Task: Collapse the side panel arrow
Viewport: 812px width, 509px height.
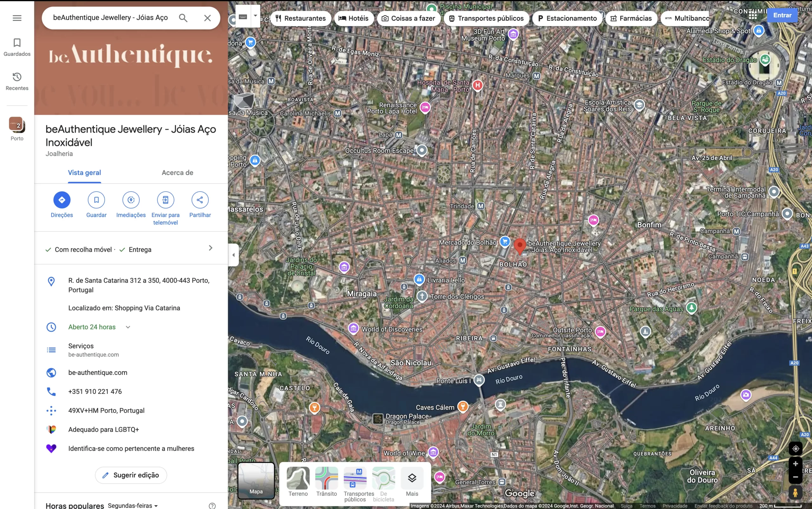Action: pos(233,255)
